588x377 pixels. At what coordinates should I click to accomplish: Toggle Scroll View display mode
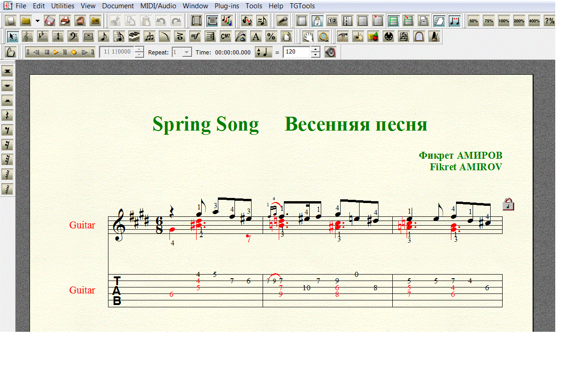click(212, 21)
